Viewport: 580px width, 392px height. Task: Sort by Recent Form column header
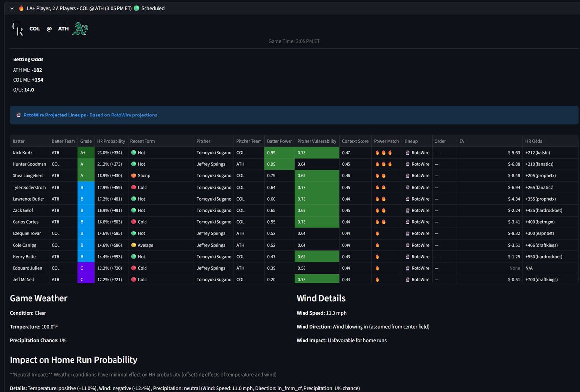coord(161,141)
